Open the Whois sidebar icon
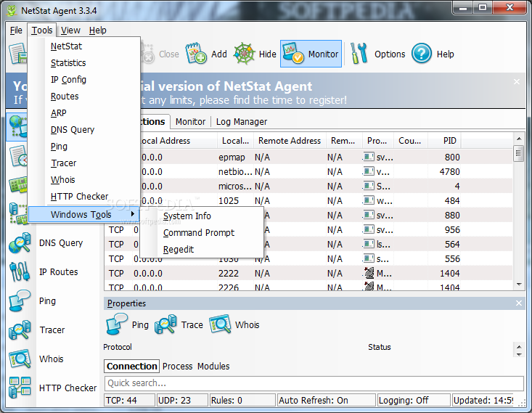Screen dimensions: 532x413 pyautogui.click(x=20, y=359)
